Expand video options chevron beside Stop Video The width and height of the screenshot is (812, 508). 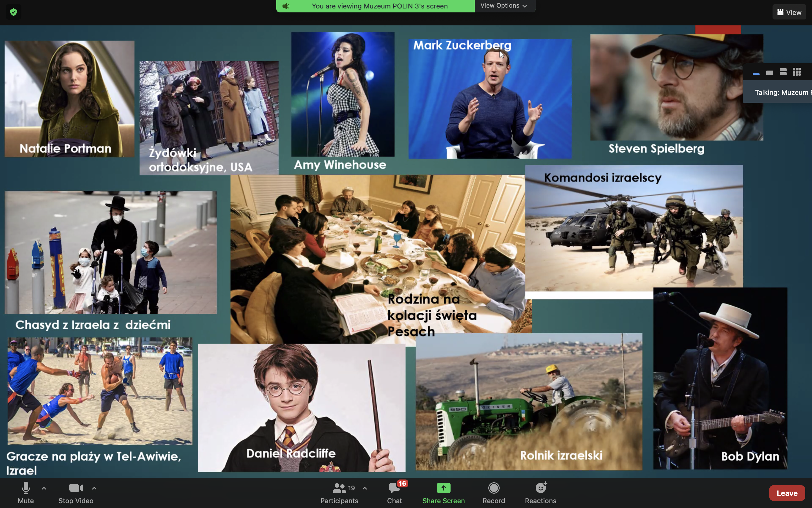[94, 488]
